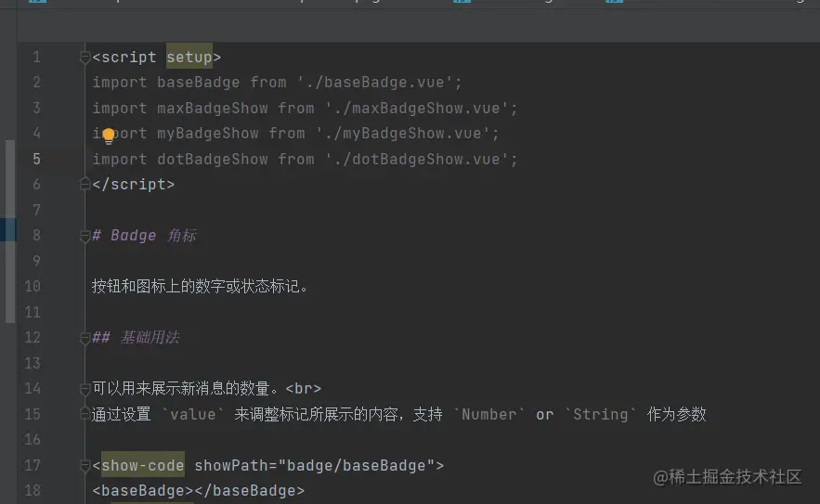Click gutter line number 16
The height and width of the screenshot is (504, 820).
(x=33, y=439)
